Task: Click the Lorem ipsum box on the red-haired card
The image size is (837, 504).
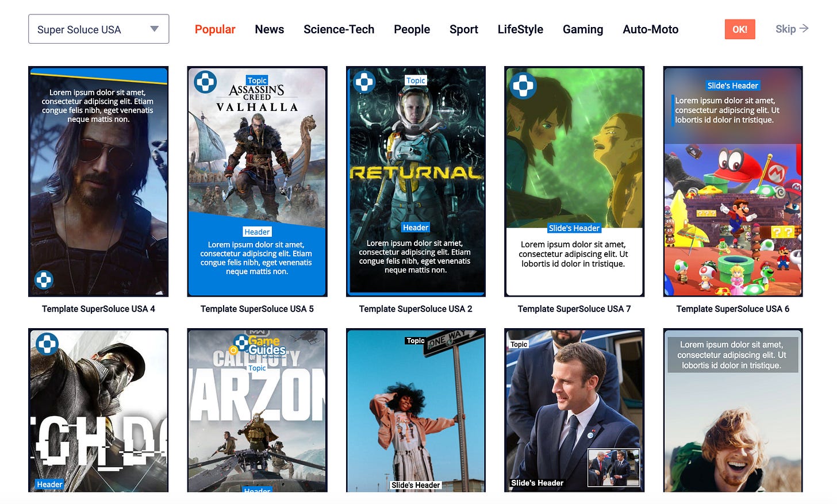Action: [x=732, y=355]
